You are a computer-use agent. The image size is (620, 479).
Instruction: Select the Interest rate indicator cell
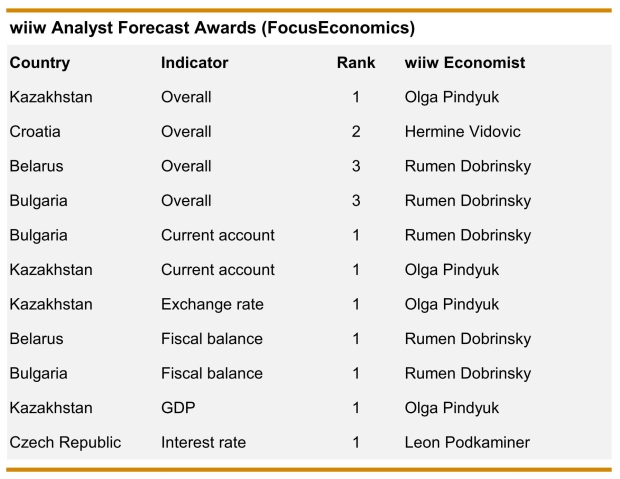click(x=204, y=442)
